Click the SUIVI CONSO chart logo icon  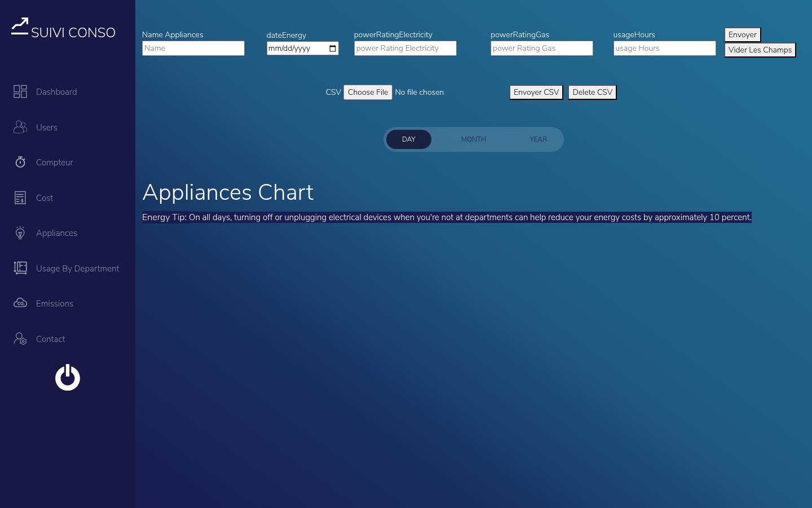point(20,27)
